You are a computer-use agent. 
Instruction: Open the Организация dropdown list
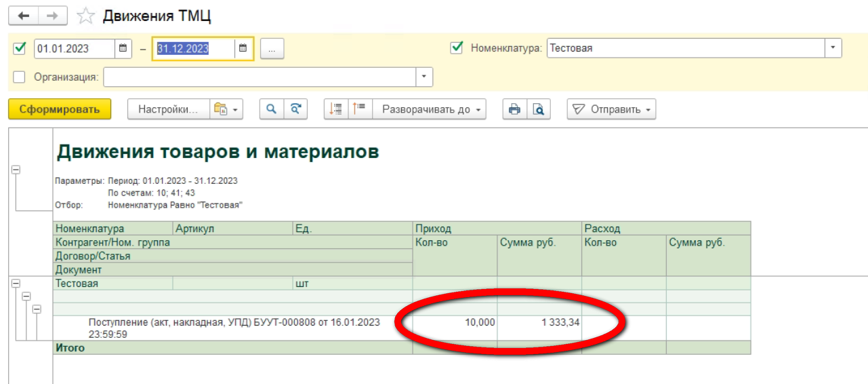424,77
